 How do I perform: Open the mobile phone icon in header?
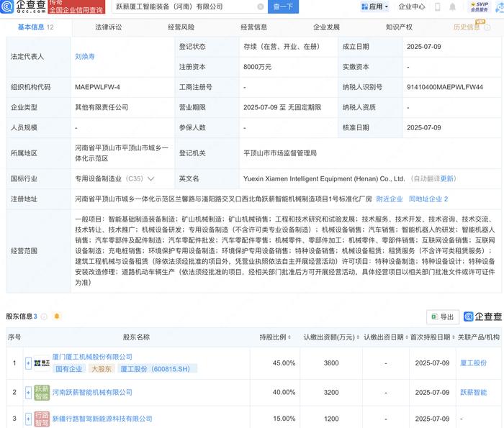pyautogui.click(x=438, y=6)
